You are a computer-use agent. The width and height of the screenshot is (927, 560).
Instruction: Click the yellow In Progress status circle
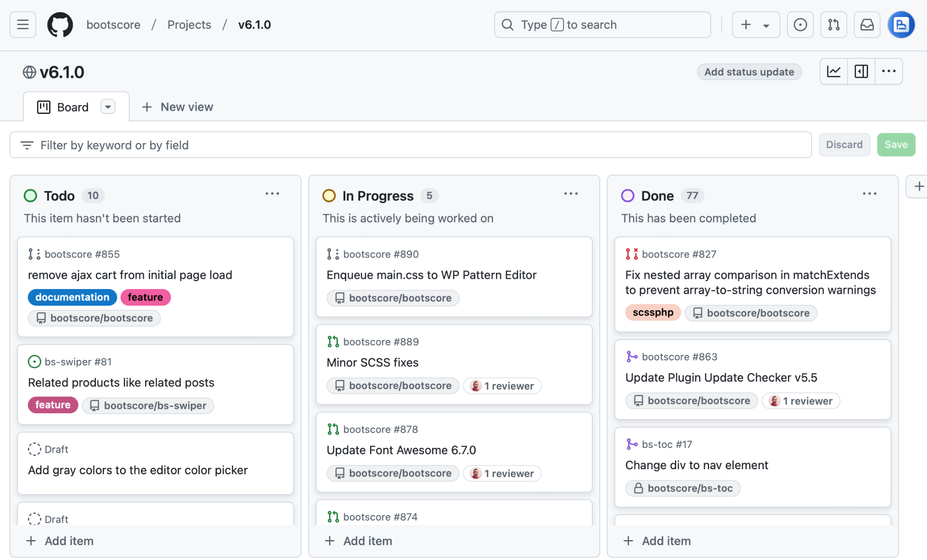coord(329,195)
